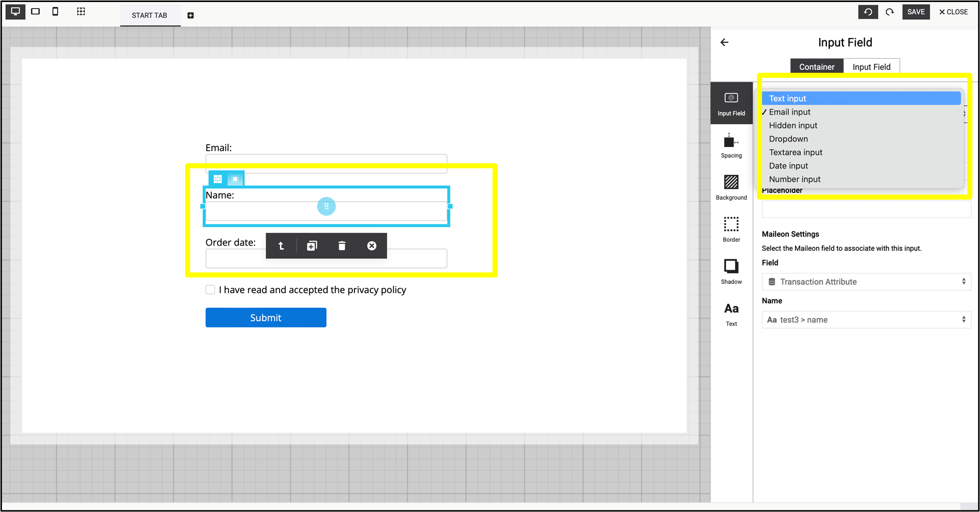980x512 pixels.
Task: Select the Email: label text
Action: (x=218, y=148)
